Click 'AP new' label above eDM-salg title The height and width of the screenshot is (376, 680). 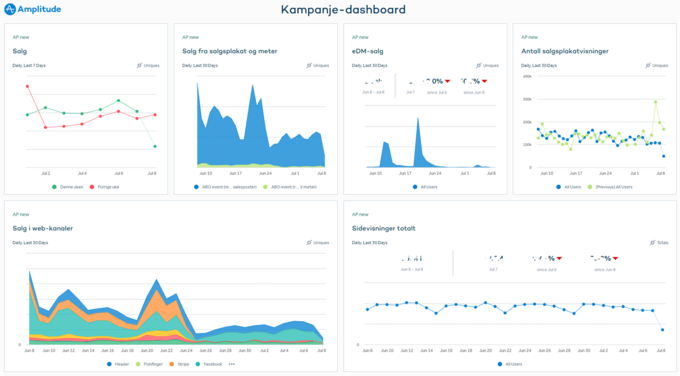(x=360, y=37)
